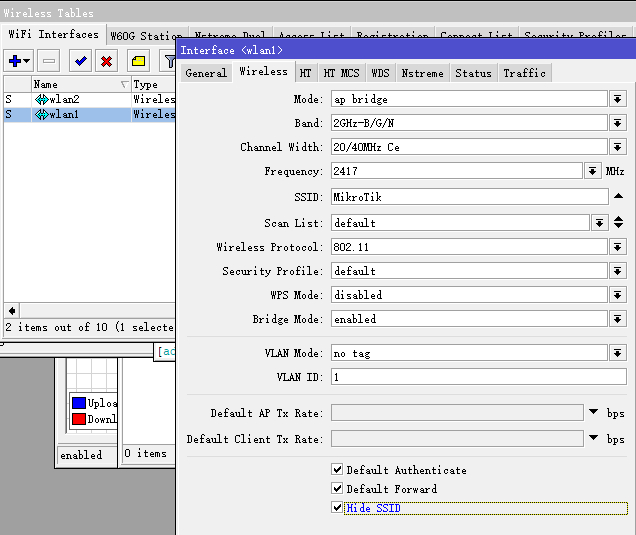Switch to the HT MCS tab
Image resolution: width=636 pixels, height=535 pixels.
point(341,73)
